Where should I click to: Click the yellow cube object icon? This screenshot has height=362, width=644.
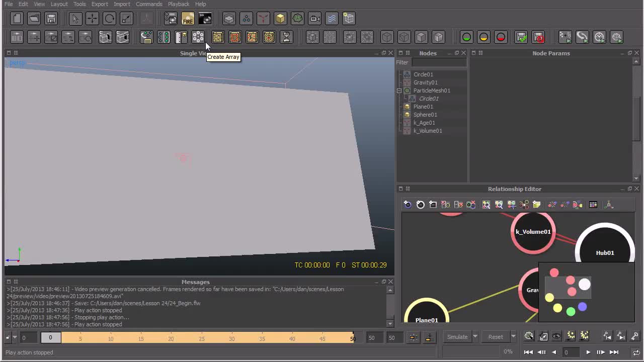pyautogui.click(x=280, y=19)
